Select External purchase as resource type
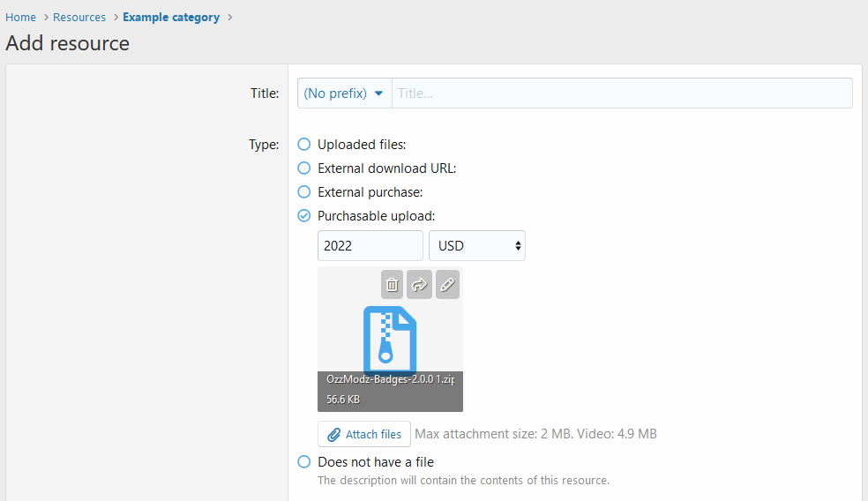Viewport: 868px width, 501px height. tap(304, 192)
